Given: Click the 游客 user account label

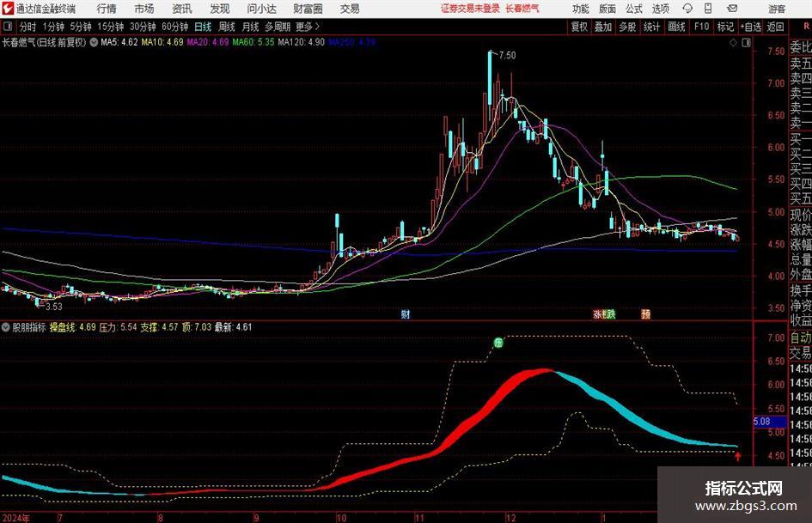Looking at the screenshot, I should click(x=777, y=9).
